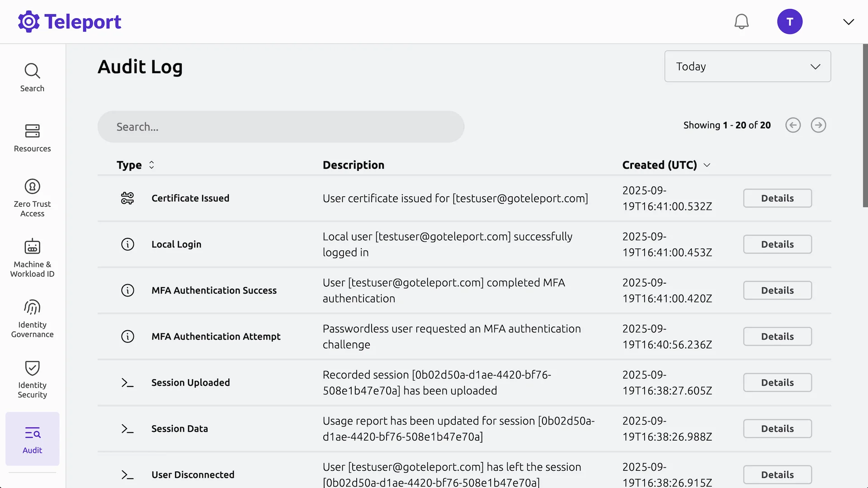The height and width of the screenshot is (488, 868).
Task: Open the Today date range dropdown
Action: click(x=748, y=66)
